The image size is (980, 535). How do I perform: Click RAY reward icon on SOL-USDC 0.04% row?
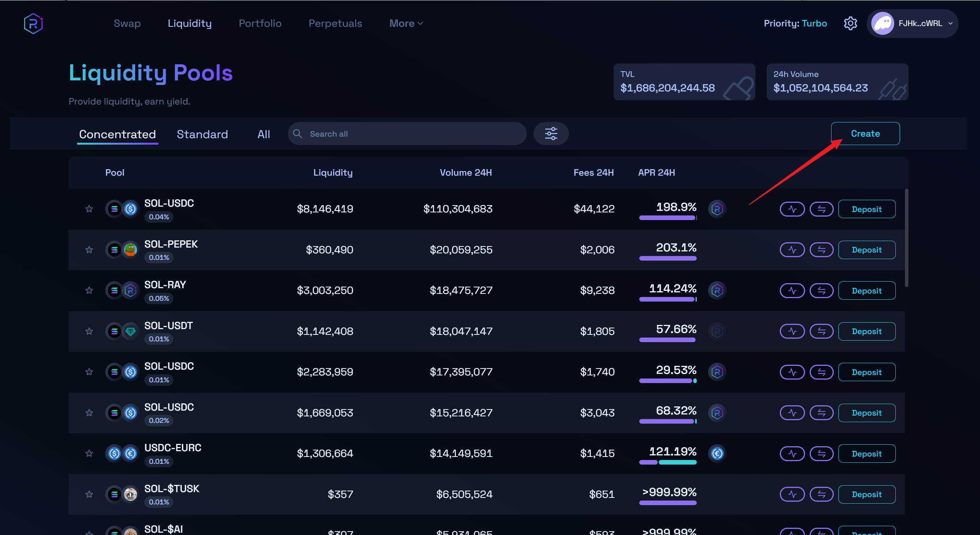pos(717,209)
